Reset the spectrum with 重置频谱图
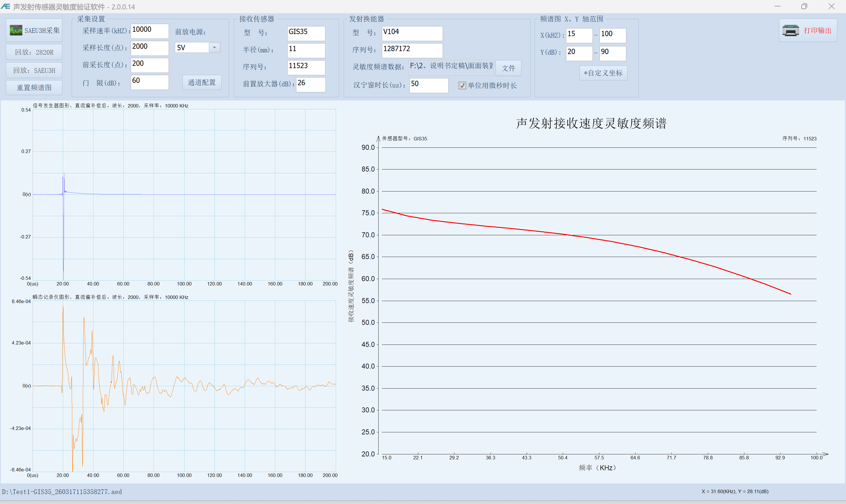 pos(34,87)
